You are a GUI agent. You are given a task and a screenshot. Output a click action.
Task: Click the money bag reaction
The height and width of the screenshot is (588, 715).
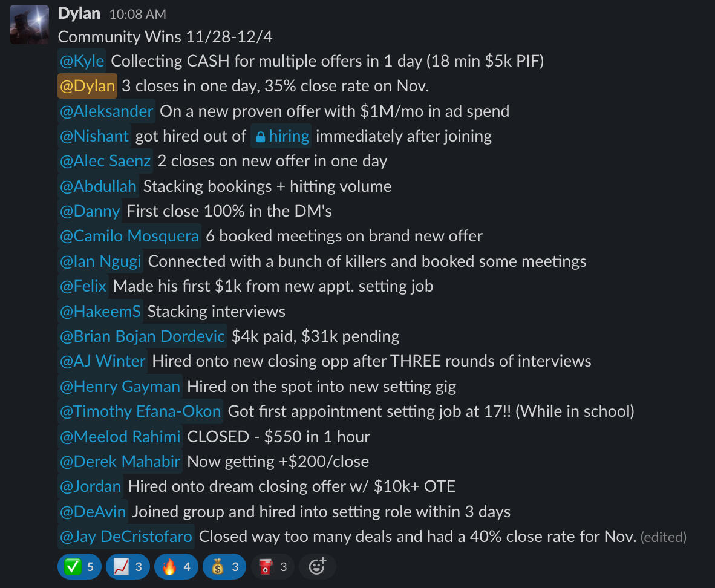pyautogui.click(x=224, y=567)
